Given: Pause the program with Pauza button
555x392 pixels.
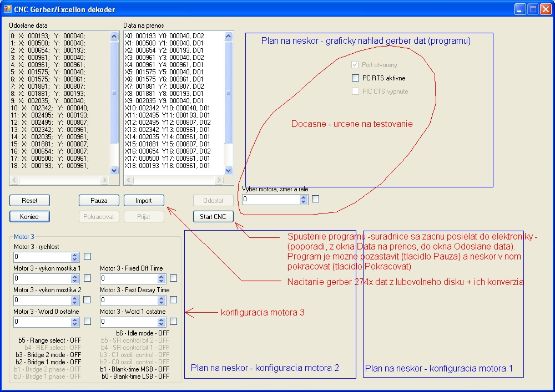Looking at the screenshot, I should [99, 200].
